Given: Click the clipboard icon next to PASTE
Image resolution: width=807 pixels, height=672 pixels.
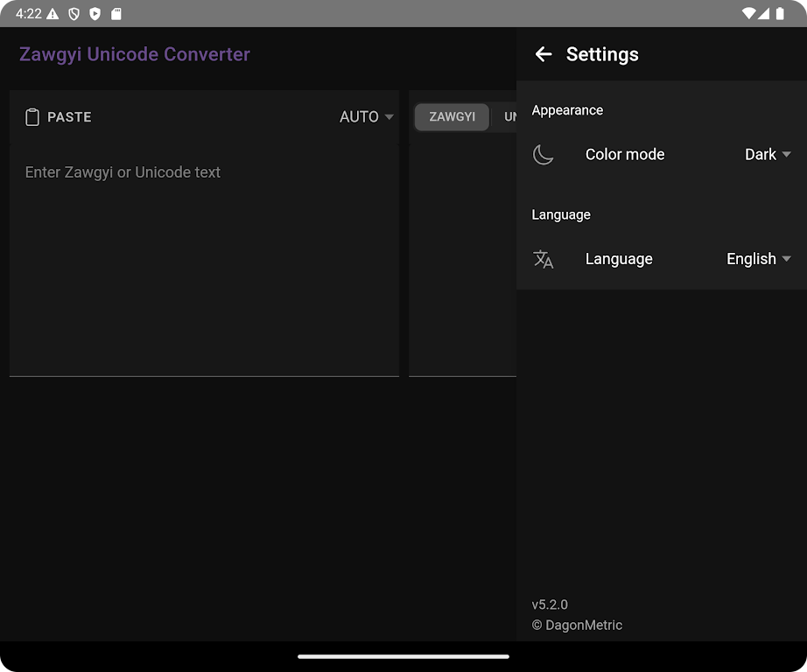Looking at the screenshot, I should tap(32, 117).
